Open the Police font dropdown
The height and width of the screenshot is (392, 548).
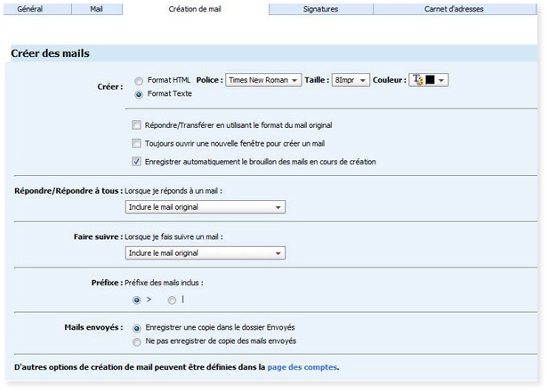pyautogui.click(x=263, y=80)
